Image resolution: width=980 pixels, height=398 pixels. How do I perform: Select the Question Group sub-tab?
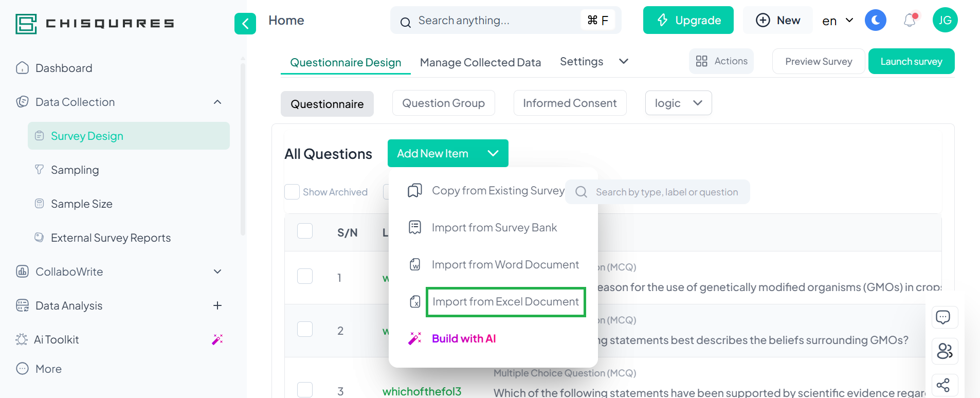pyautogui.click(x=443, y=103)
